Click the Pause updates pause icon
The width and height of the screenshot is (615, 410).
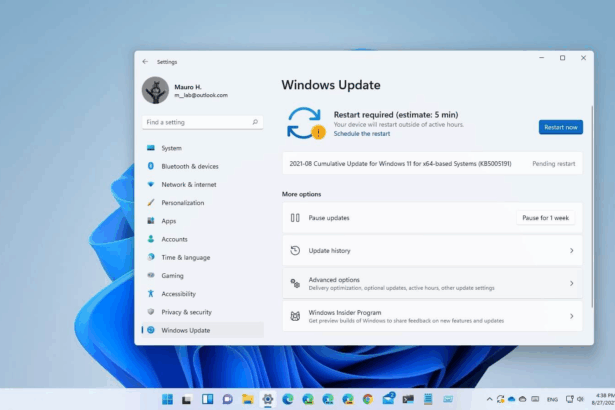point(295,218)
